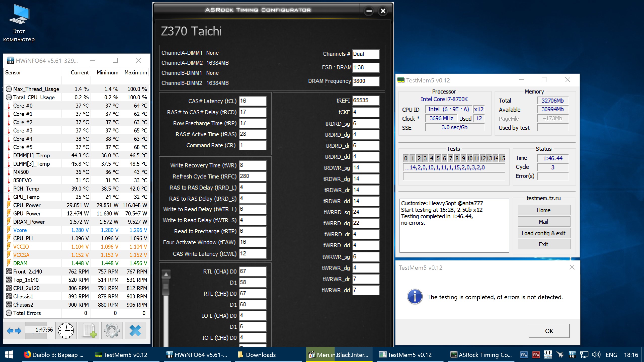Image resolution: width=644 pixels, height=362 pixels.
Task: Minimize ASRock Timing Configurator window
Action: tap(369, 11)
